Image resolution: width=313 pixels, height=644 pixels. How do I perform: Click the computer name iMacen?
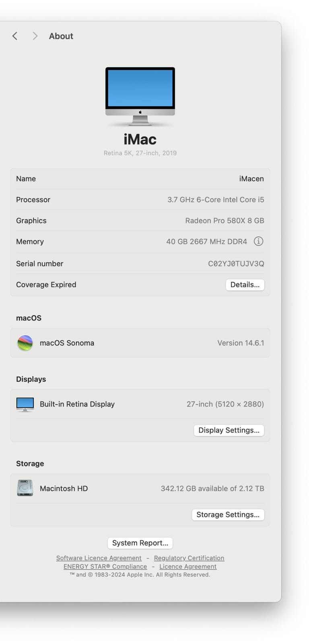[x=251, y=179]
